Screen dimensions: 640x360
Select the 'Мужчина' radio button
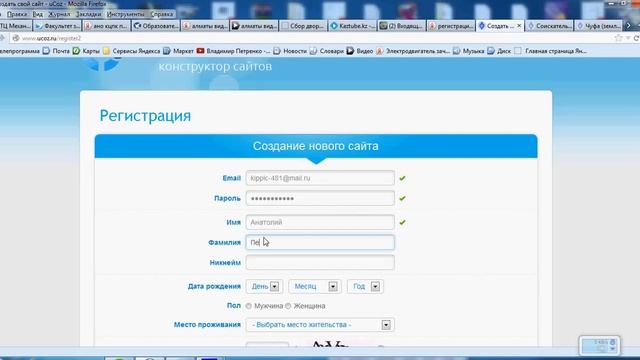pos(249,306)
